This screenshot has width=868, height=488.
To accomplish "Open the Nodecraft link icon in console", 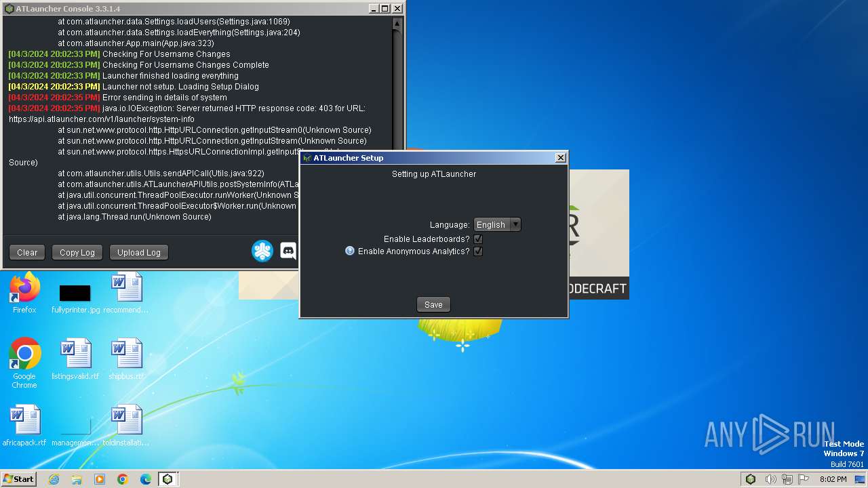I will point(262,251).
